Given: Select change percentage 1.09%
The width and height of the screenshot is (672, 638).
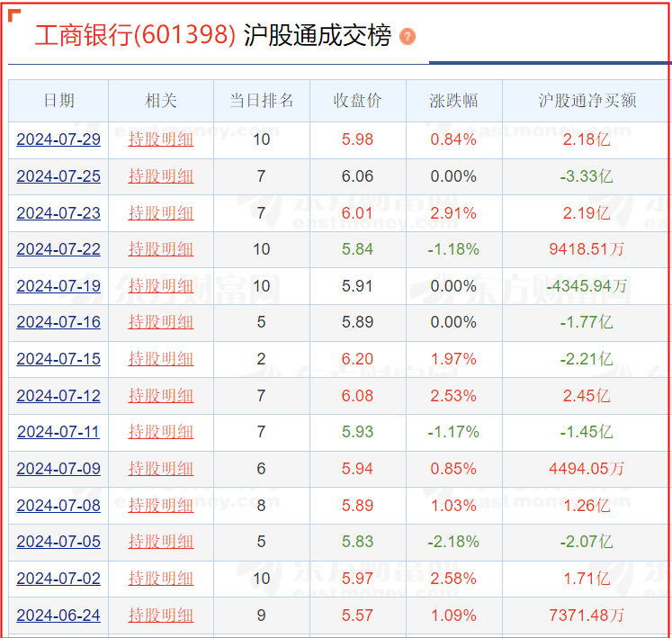Looking at the screenshot, I should pos(453,616).
